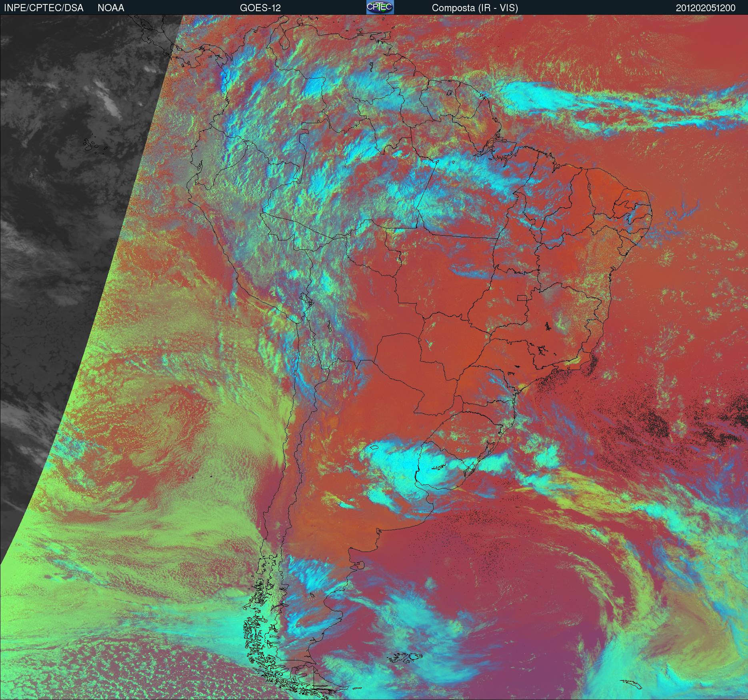
Task: Select the GOES-12 satellite label
Action: point(260,8)
